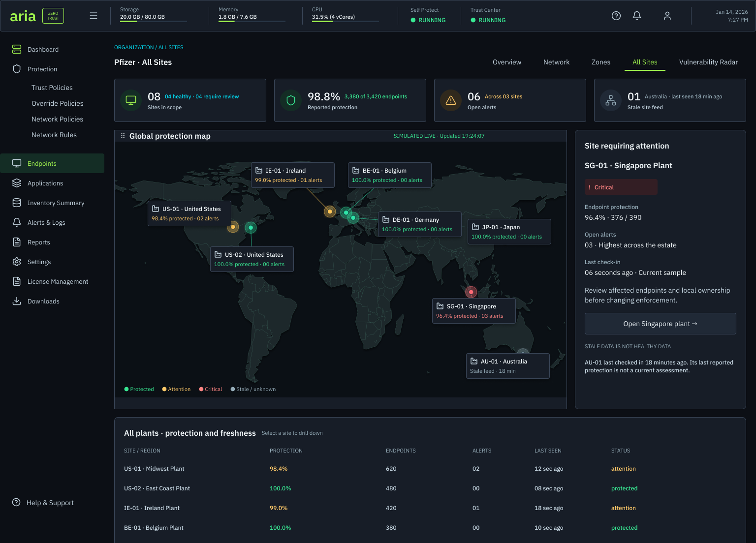Click the Inventory Summary database icon
756x543 pixels.
tap(17, 203)
